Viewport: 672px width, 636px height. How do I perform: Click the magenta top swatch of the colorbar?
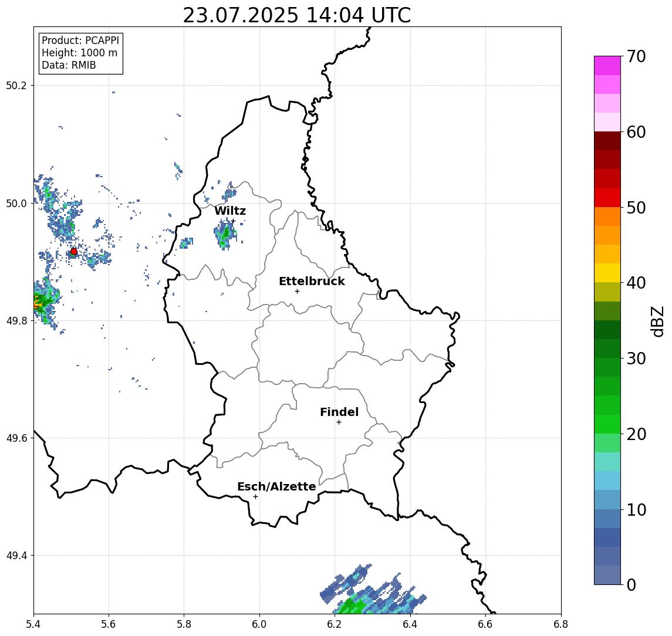(607, 66)
